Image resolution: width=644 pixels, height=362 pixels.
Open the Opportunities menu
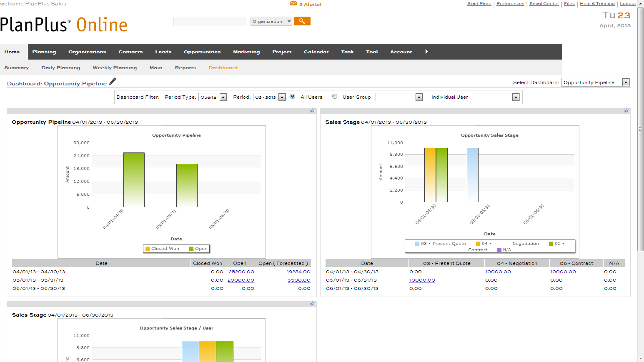point(202,52)
